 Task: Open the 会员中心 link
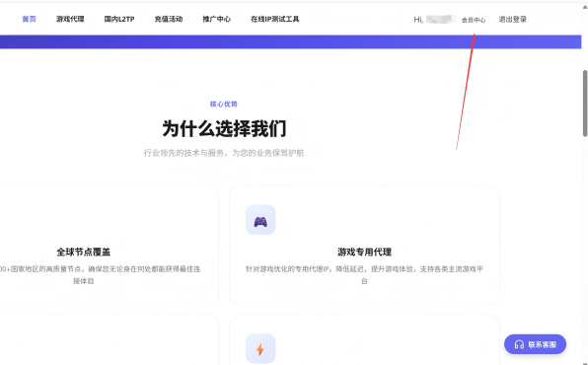click(474, 21)
